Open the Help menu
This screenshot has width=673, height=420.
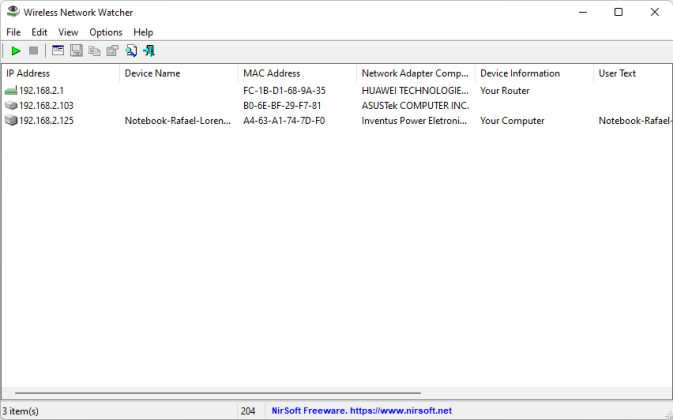[143, 32]
